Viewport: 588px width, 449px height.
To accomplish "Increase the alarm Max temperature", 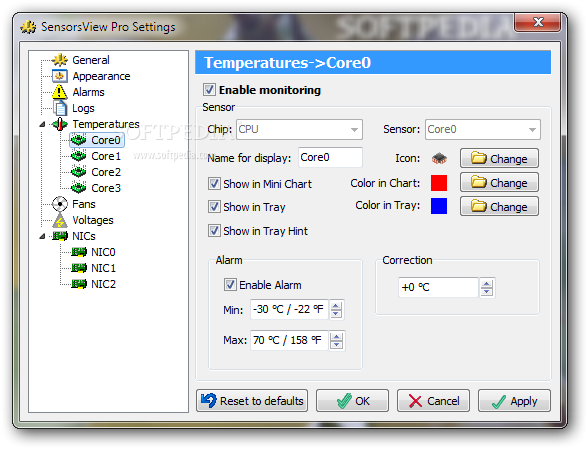I will click(x=336, y=336).
